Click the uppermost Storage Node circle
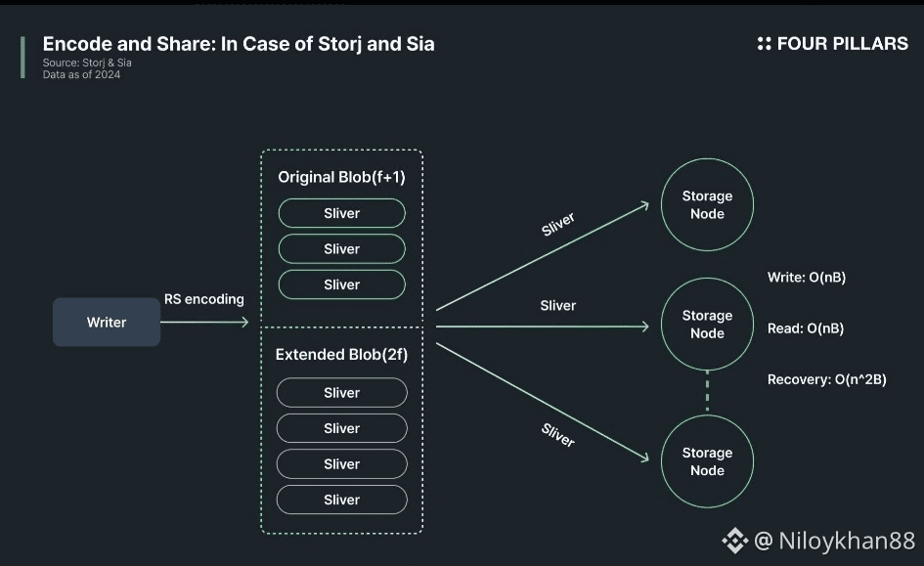 click(707, 205)
